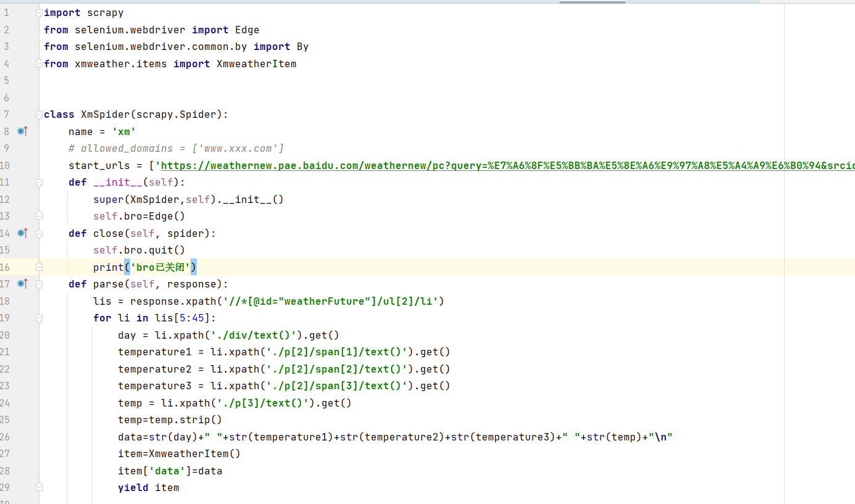Click override gutter icon beside name = 'xm'

22,131
